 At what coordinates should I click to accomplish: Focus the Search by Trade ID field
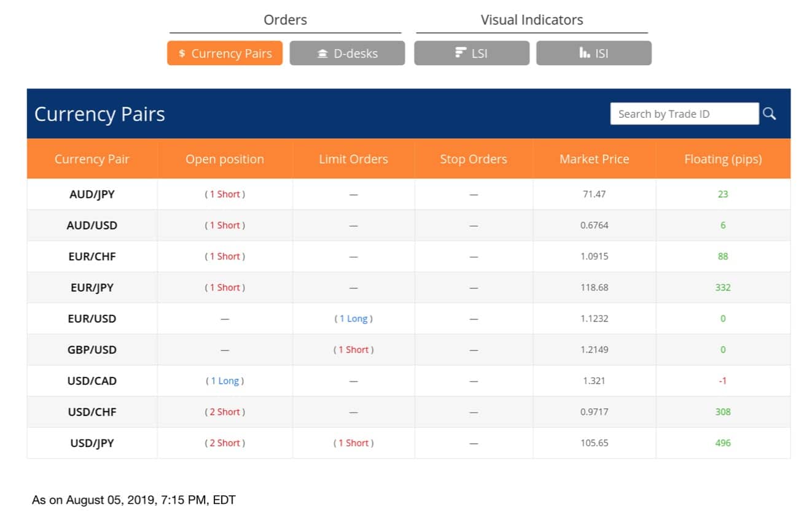(x=684, y=114)
